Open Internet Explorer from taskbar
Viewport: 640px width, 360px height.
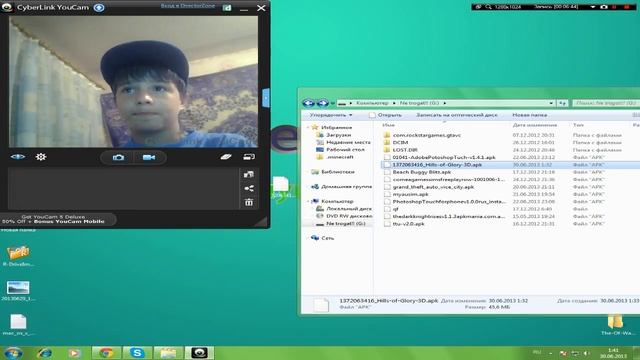click(x=44, y=353)
